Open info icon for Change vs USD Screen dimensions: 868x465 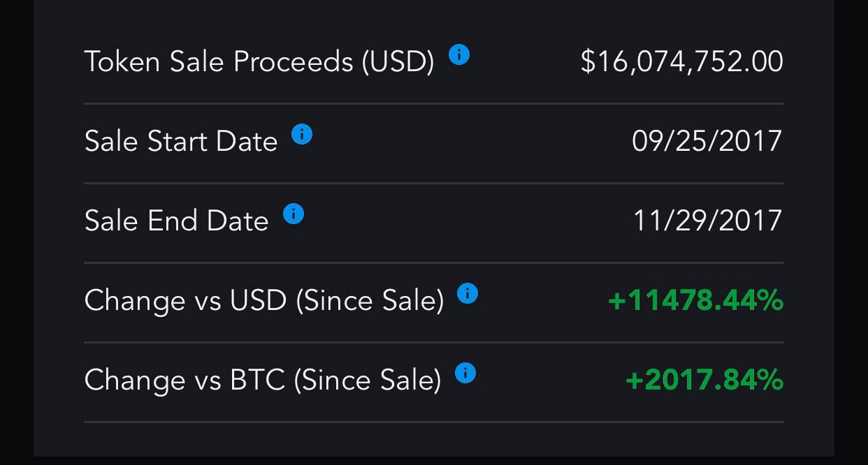(467, 293)
